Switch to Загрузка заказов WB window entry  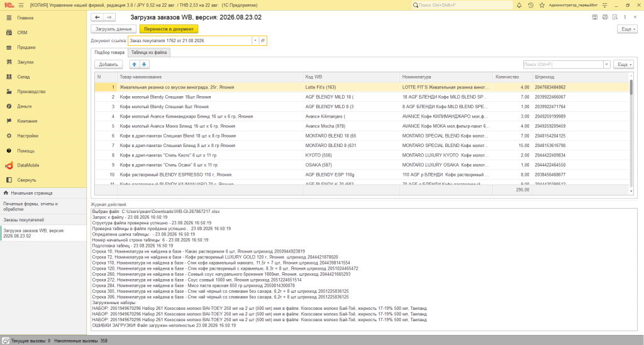[x=43, y=233]
